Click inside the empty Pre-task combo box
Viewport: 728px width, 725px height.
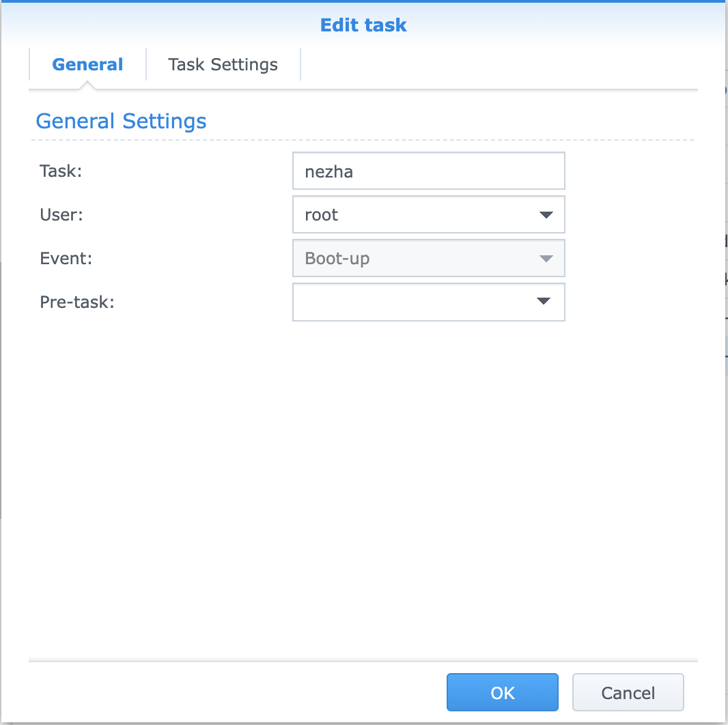tap(410, 302)
